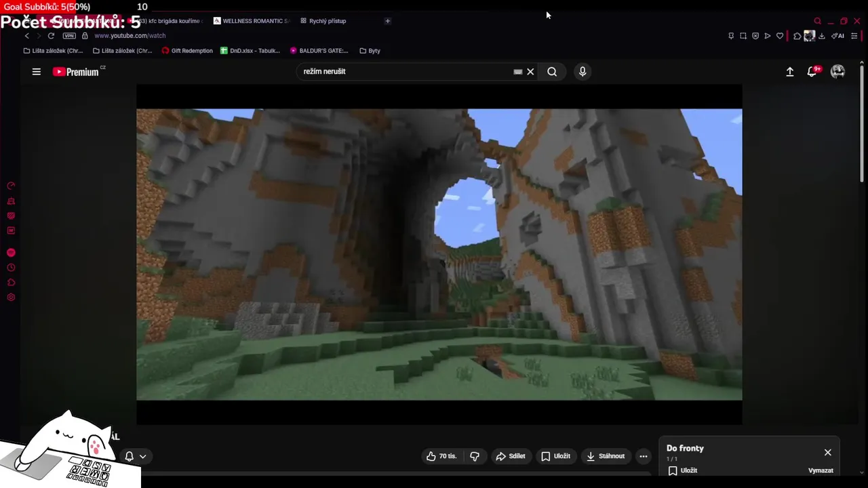View site security lock info
Screen dimensions: 868x488
pyautogui.click(x=85, y=36)
